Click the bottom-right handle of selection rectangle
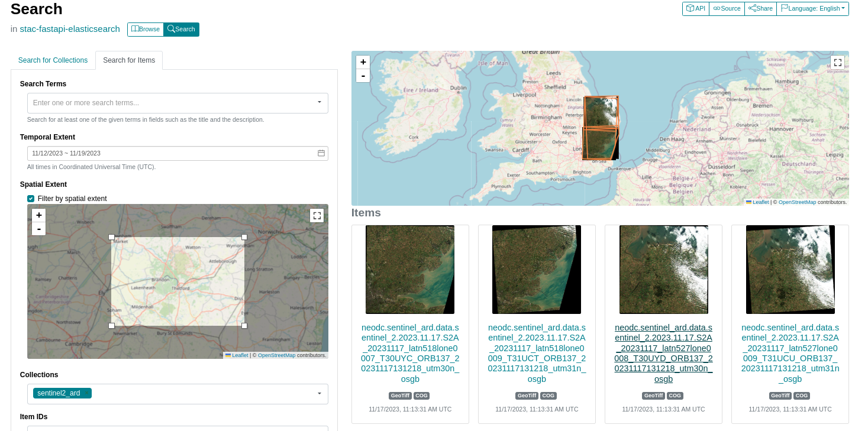This screenshot has width=868, height=431. coord(244,326)
